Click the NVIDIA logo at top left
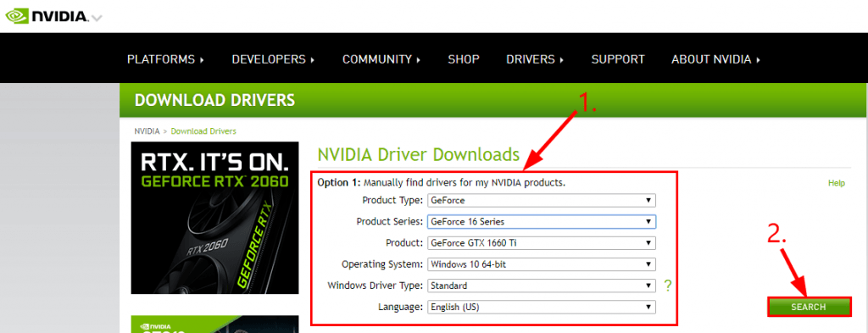This screenshot has height=333, width=868. click(x=47, y=16)
